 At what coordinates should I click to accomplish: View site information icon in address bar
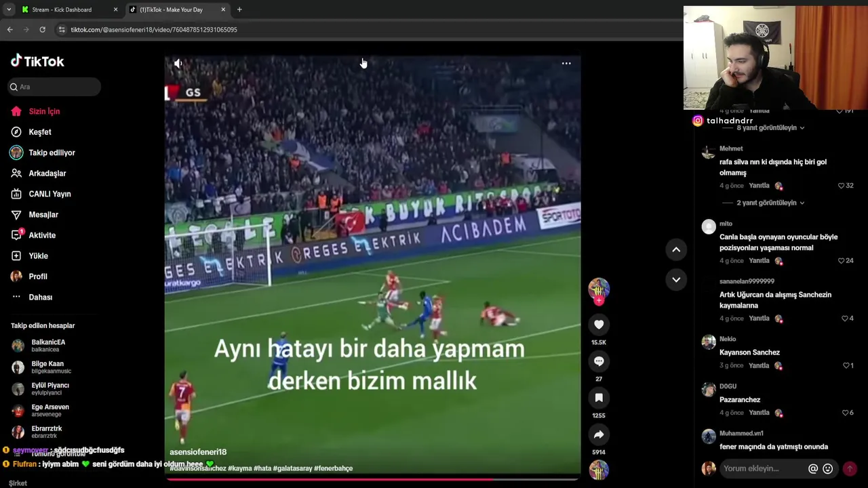62,30
